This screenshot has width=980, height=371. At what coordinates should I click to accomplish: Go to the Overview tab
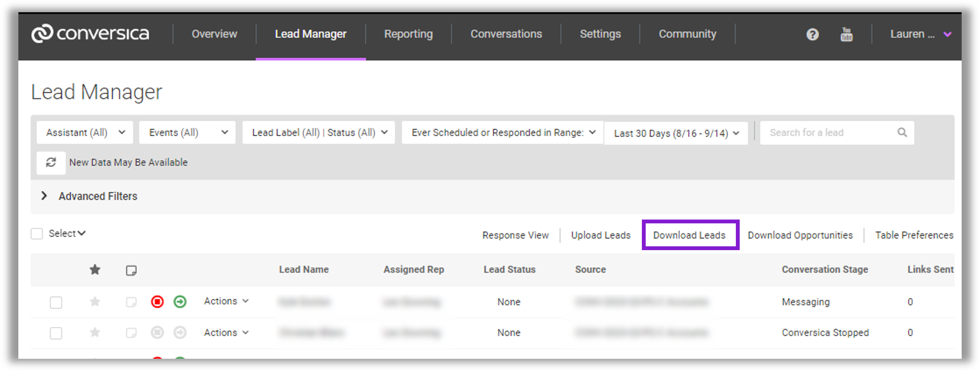pyautogui.click(x=214, y=34)
